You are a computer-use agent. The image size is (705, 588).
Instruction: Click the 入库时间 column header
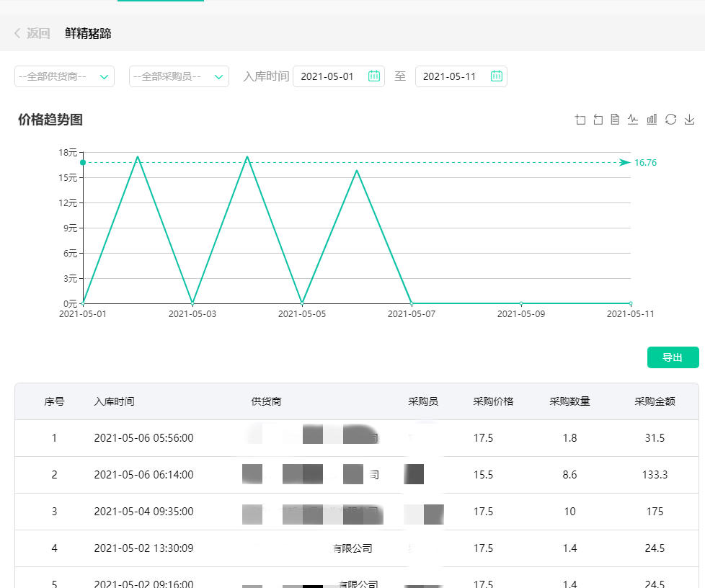point(114,401)
